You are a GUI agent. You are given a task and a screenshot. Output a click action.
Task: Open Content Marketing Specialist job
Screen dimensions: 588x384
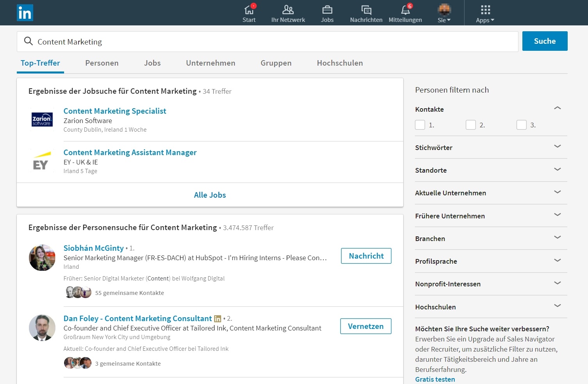point(115,111)
